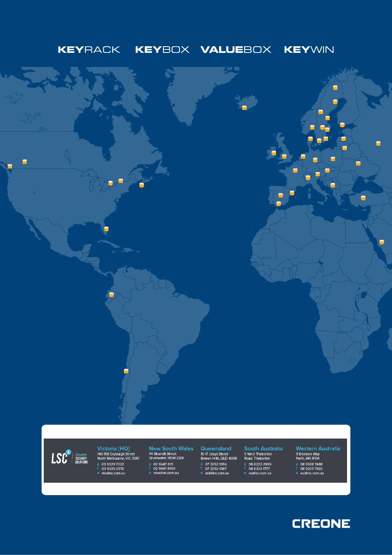
Task: Click the LSC Complete Security Solutions logo
Action: pos(69,457)
